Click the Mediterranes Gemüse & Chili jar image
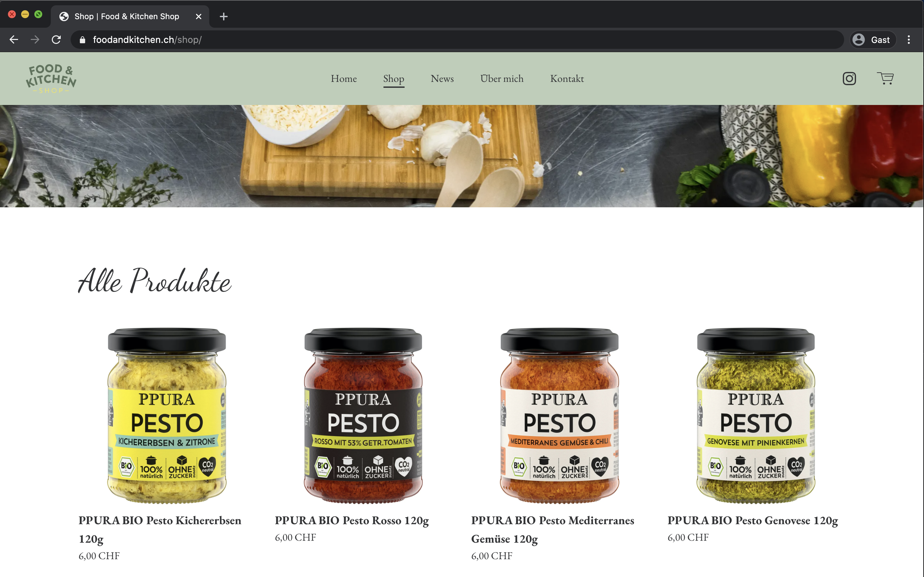924x577 pixels. tap(560, 416)
